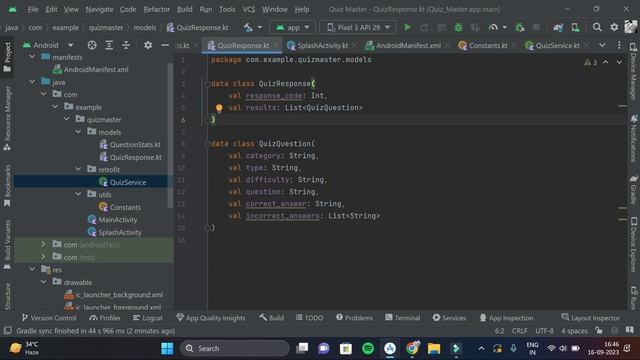Open File Explorer from the taskbar
Image resolution: width=640 pixels, height=360 pixels.
point(434,348)
